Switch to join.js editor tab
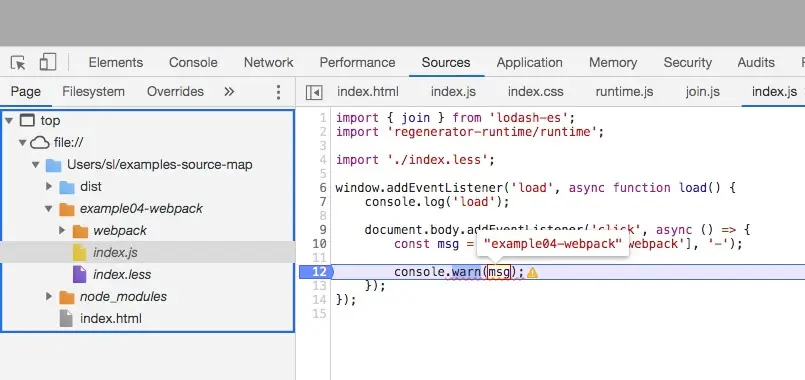The height and width of the screenshot is (380, 805). pyautogui.click(x=703, y=92)
